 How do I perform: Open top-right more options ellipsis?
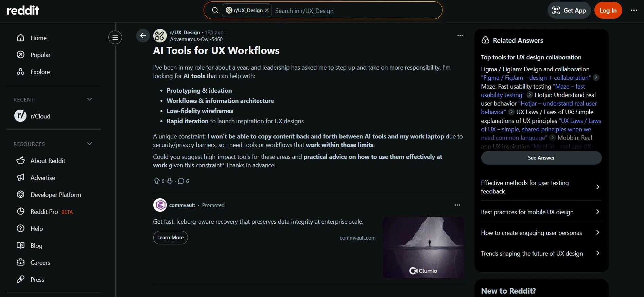633,11
